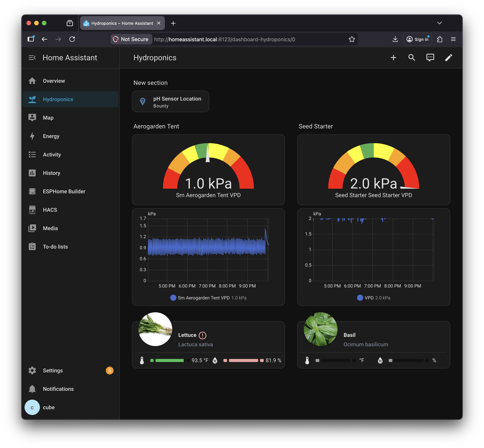Open the Assist chat icon
The width and height of the screenshot is (484, 448).
click(x=430, y=58)
